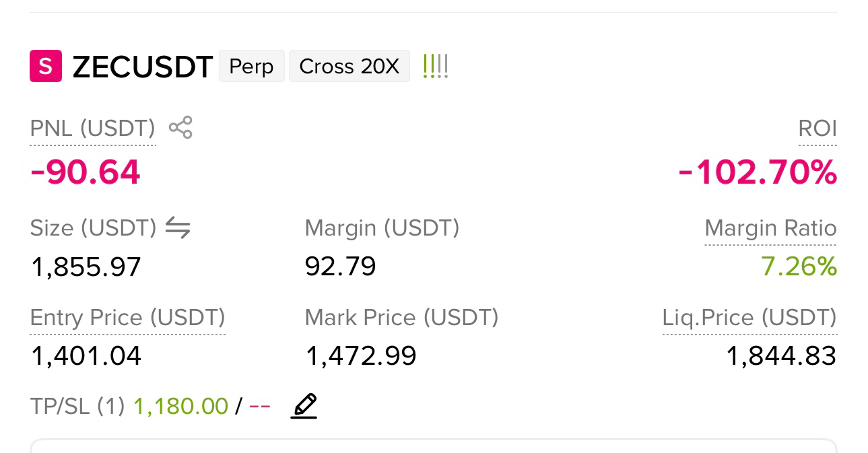Screen dimensions: 868x453
Task: Tap the share icon beside PNL
Action: tap(180, 127)
